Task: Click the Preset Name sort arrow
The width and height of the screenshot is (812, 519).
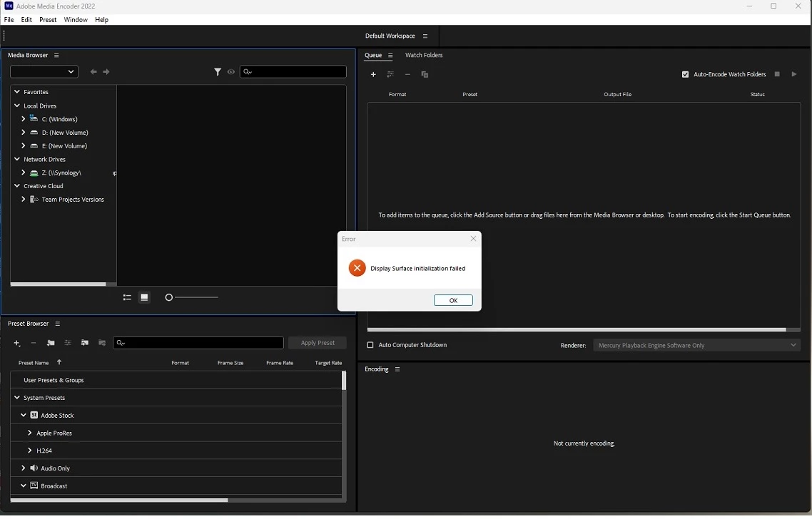Action: tap(59, 362)
